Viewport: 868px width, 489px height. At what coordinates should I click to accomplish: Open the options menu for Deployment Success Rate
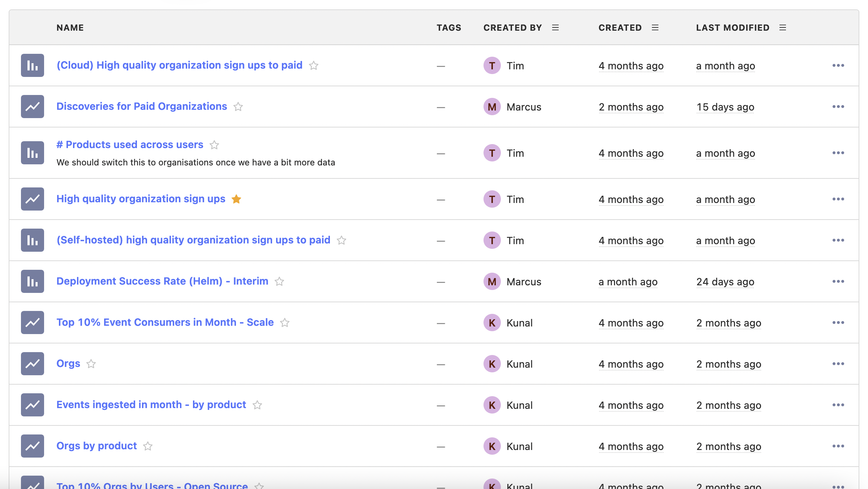pyautogui.click(x=838, y=281)
